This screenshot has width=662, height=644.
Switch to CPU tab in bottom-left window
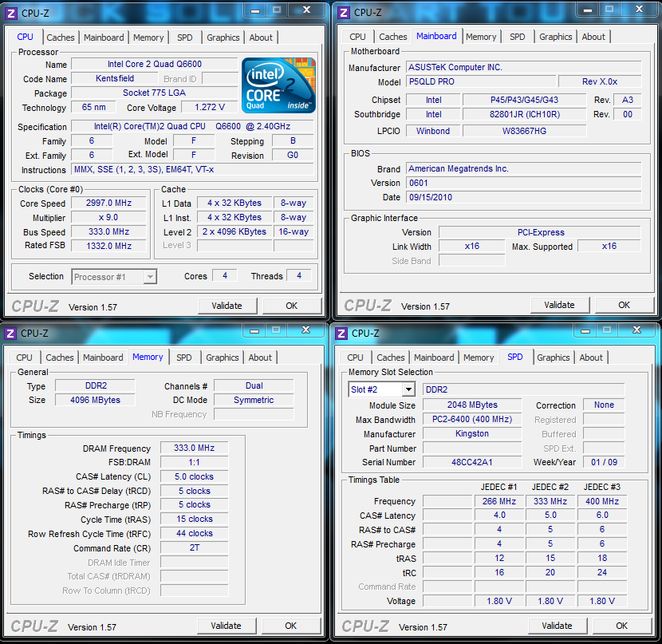(x=24, y=358)
